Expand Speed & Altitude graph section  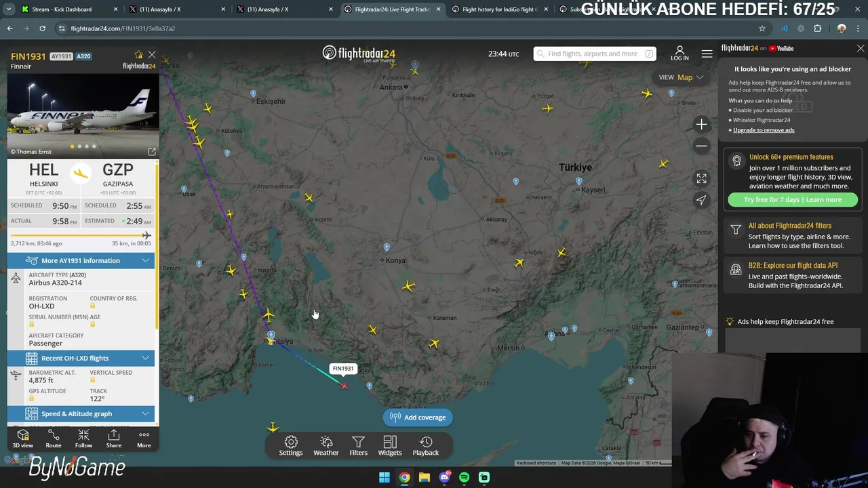point(81,413)
